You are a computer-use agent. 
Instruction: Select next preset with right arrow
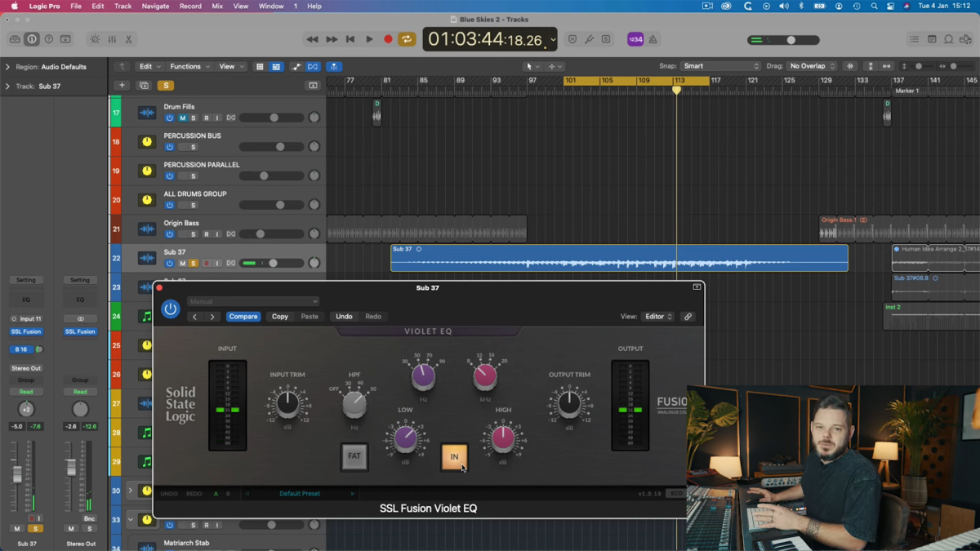point(212,317)
